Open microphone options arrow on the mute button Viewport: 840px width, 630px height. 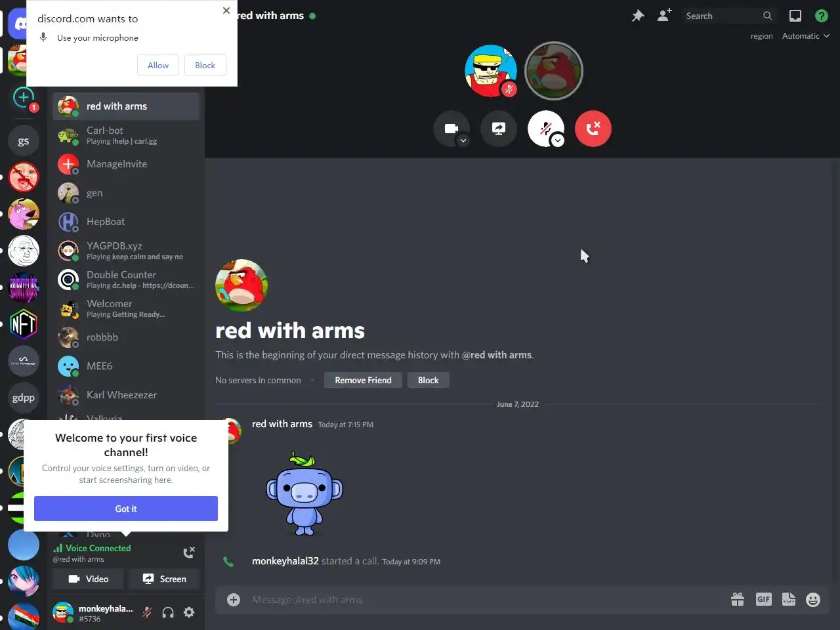click(x=558, y=140)
